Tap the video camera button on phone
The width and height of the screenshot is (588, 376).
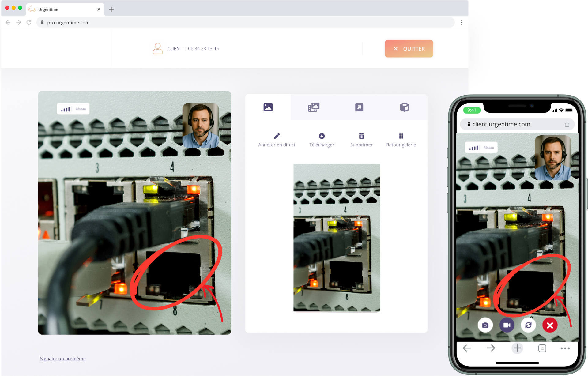point(507,325)
